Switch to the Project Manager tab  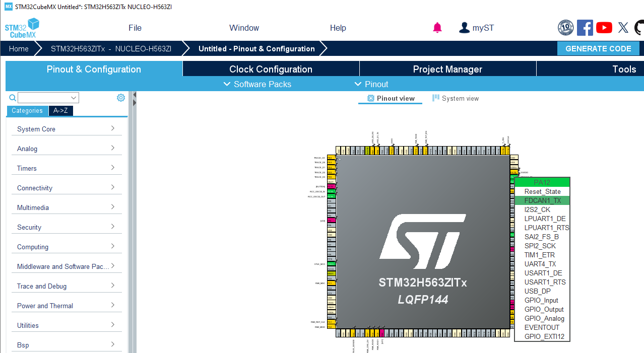[447, 68]
